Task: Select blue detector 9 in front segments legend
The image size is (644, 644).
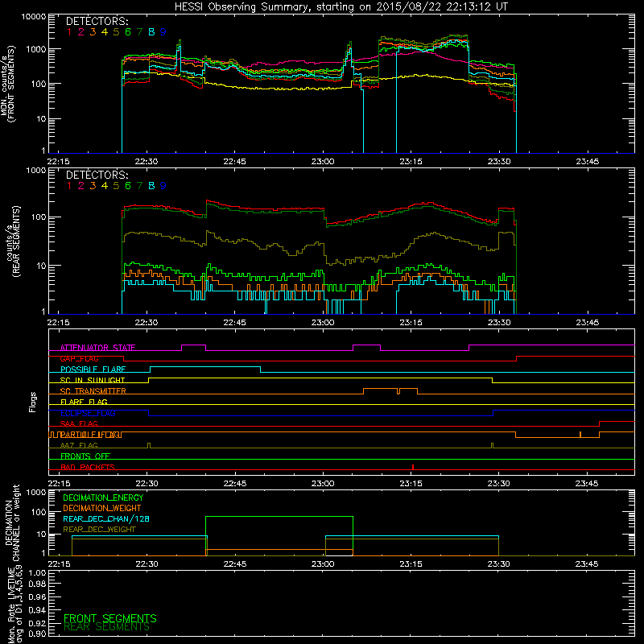Action: tap(163, 32)
